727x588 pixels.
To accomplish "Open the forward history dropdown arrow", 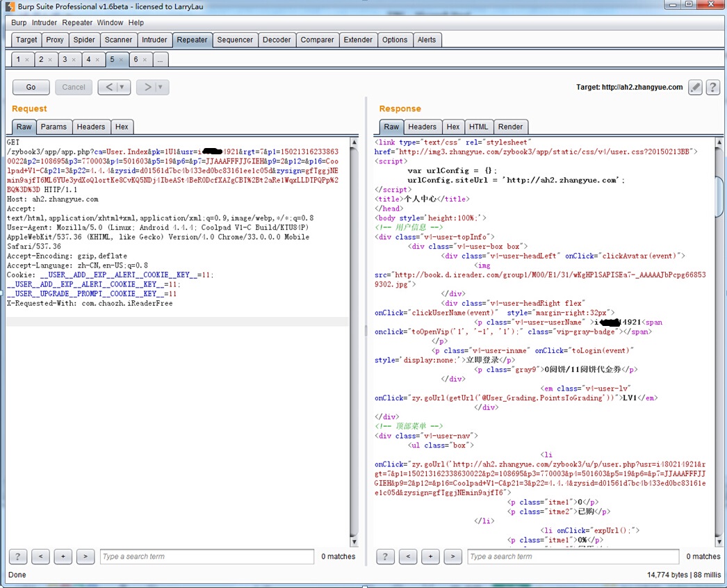I will (161, 87).
